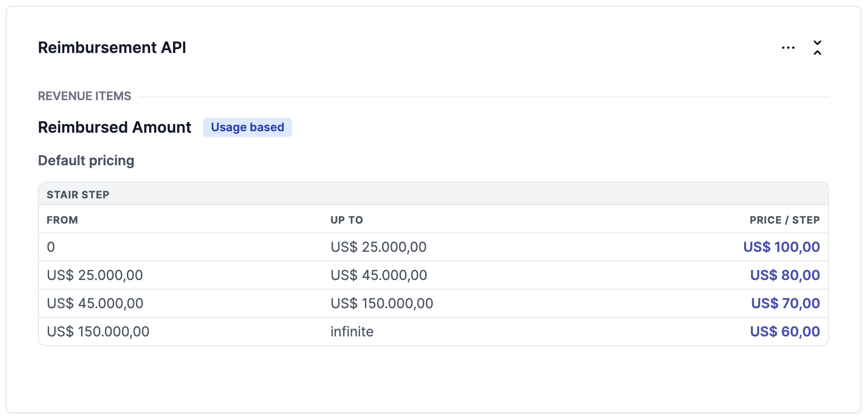
Task: Click the Usage based badge
Action: [x=247, y=127]
